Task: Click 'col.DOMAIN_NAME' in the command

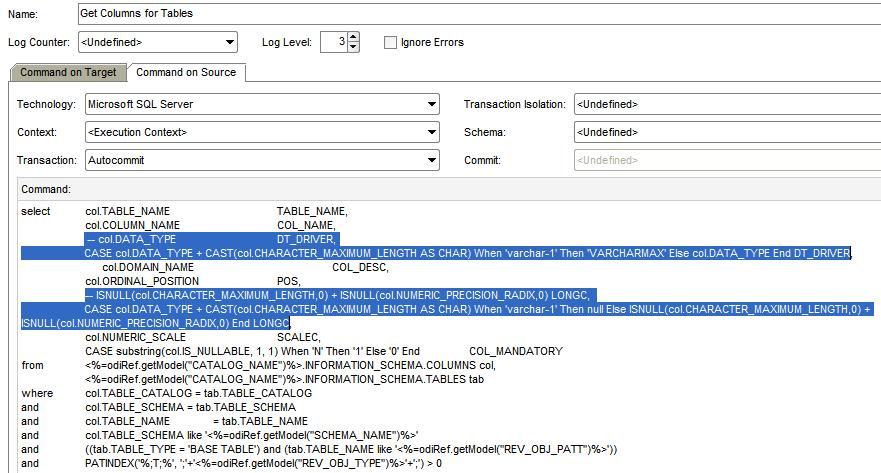Action: click(x=148, y=267)
